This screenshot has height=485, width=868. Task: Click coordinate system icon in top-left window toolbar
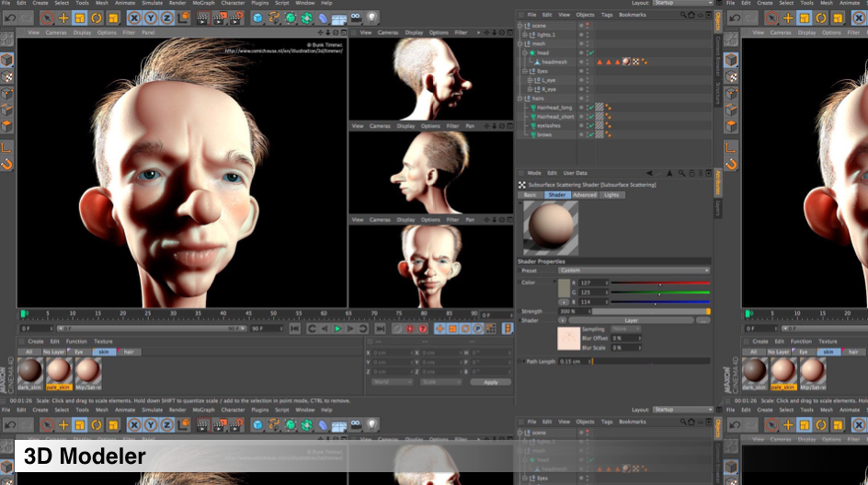pos(184,18)
